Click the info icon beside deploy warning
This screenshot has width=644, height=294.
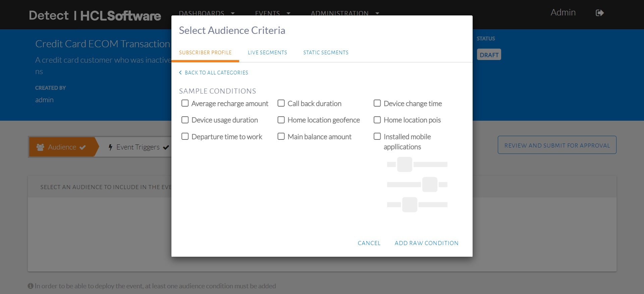click(31, 286)
